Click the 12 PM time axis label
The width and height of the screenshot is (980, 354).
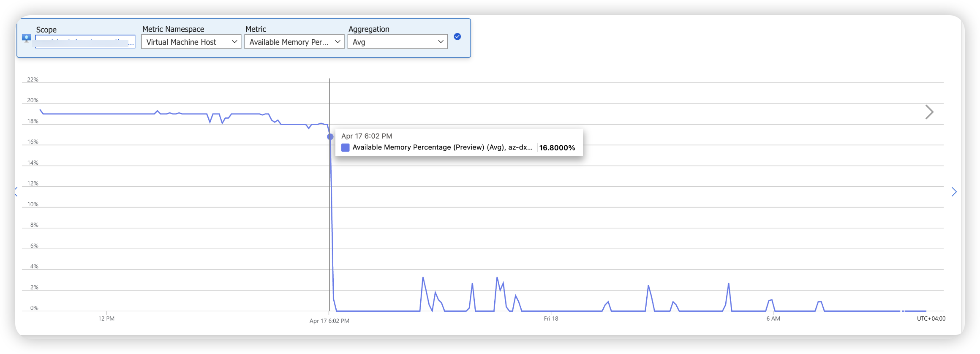(x=106, y=319)
